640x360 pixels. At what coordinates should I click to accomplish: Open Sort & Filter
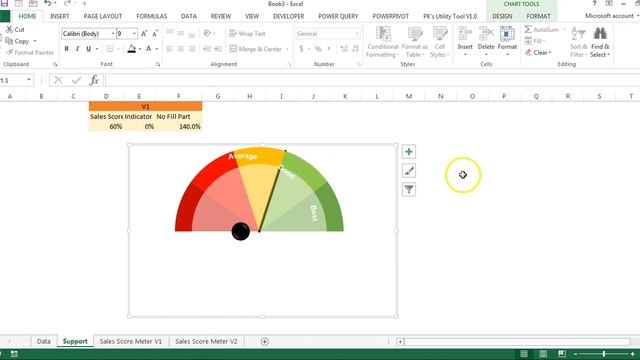(x=578, y=42)
